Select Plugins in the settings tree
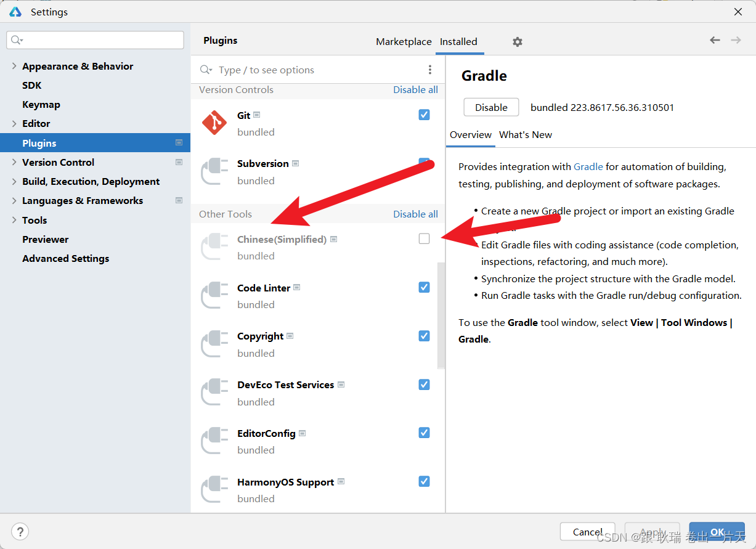 [95, 143]
